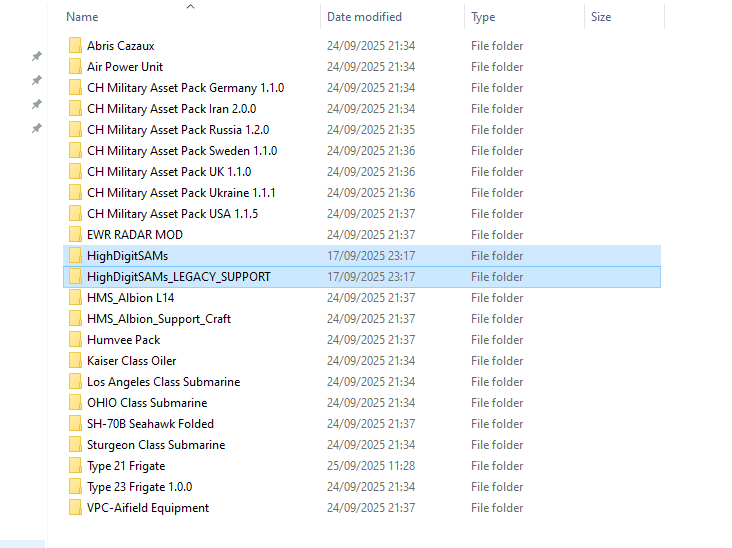Sort files by the Name column header
732x548 pixels.
click(x=82, y=17)
